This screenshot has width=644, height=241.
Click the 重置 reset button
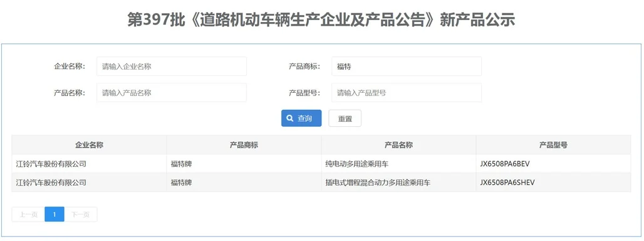(x=345, y=119)
